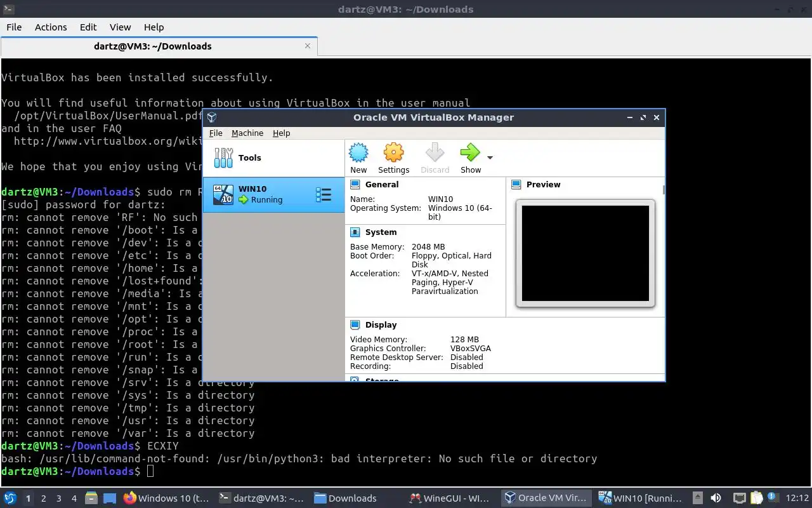Click the ECXIY command text in the terminal

(x=163, y=446)
